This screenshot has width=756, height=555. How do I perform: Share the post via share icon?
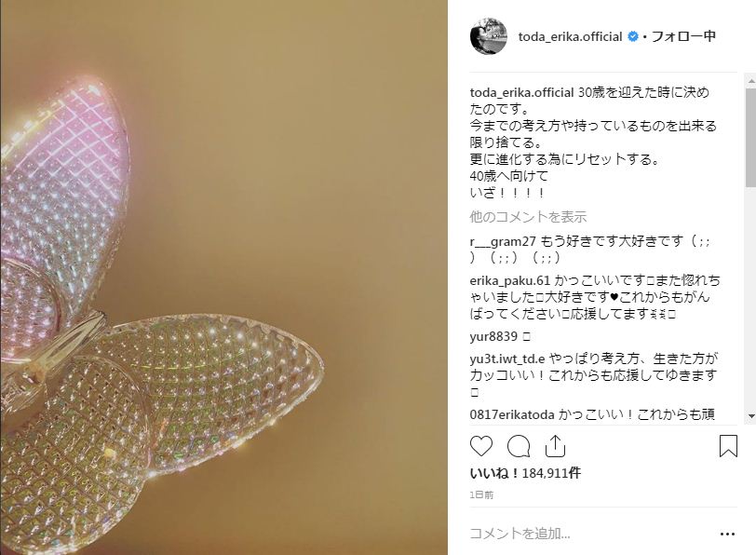coord(555,446)
